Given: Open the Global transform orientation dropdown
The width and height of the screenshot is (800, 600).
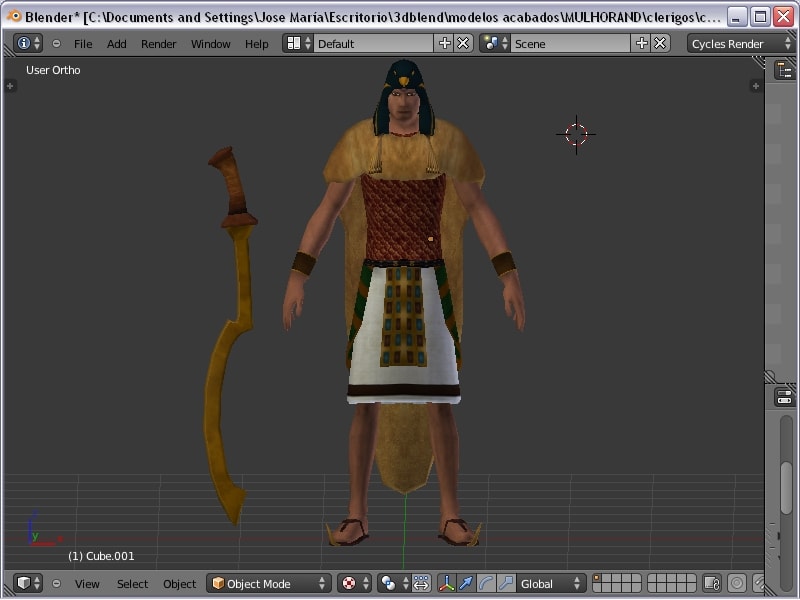Looking at the screenshot, I should [x=550, y=583].
